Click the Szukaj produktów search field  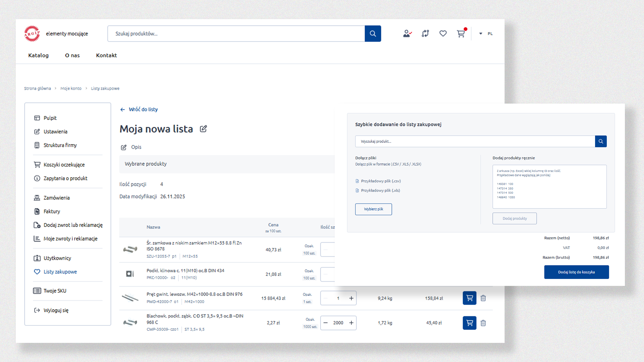[x=236, y=34]
